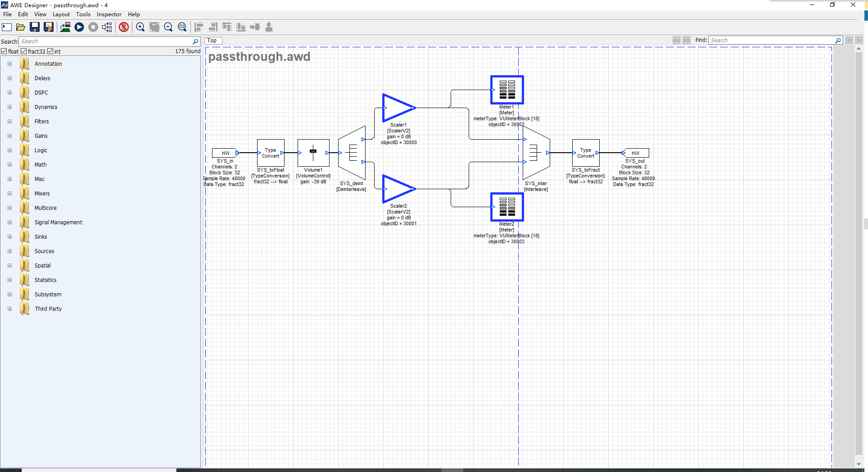The image size is (868, 472).
Task: Click the Stop layout icon
Action: click(93, 27)
